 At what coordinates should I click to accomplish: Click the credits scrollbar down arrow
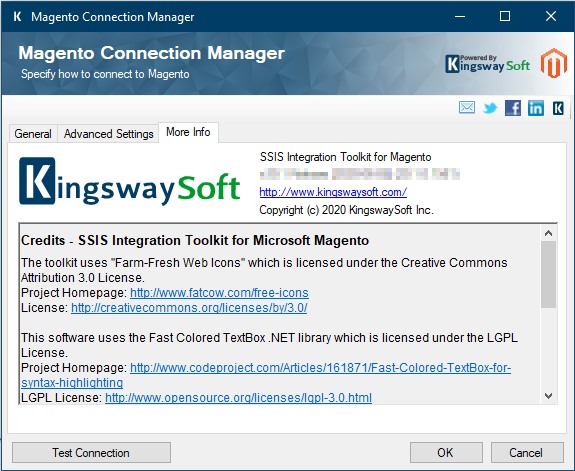point(549,396)
